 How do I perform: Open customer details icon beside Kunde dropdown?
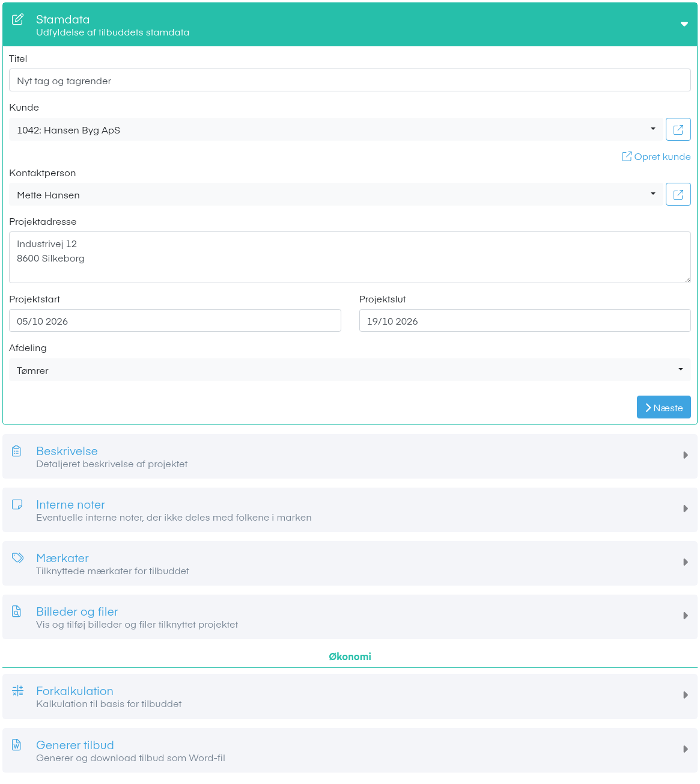[x=678, y=129]
